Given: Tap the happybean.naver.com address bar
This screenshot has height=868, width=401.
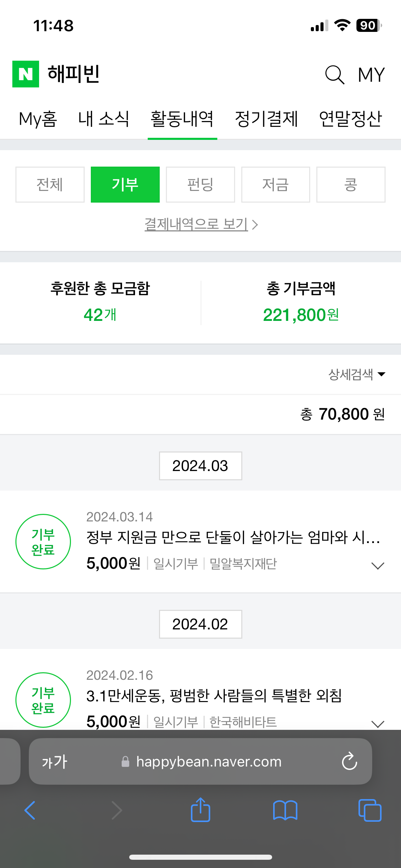Looking at the screenshot, I should (x=208, y=761).
